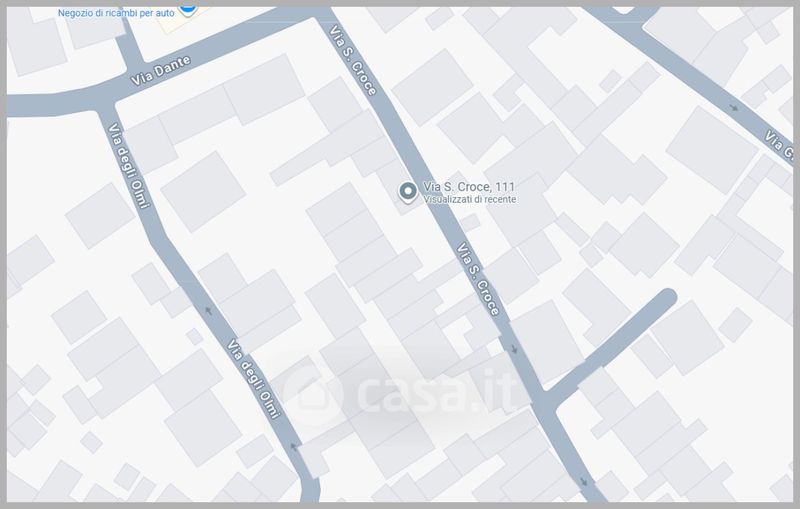Click the rounded end of the dead-end street
The image size is (800, 509).
(665, 298)
